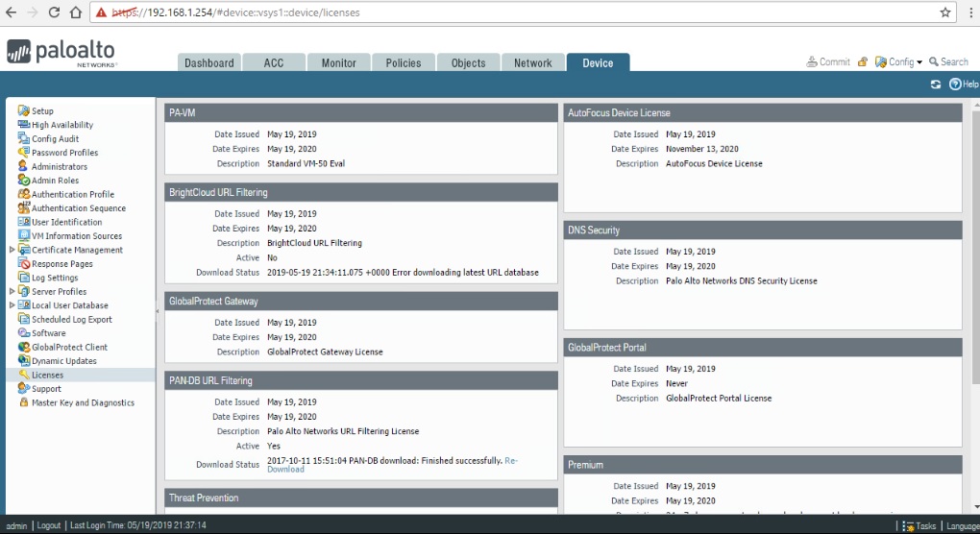The width and height of the screenshot is (980, 534).
Task: Click 'November 13, 2020' expiry date
Action: [702, 149]
